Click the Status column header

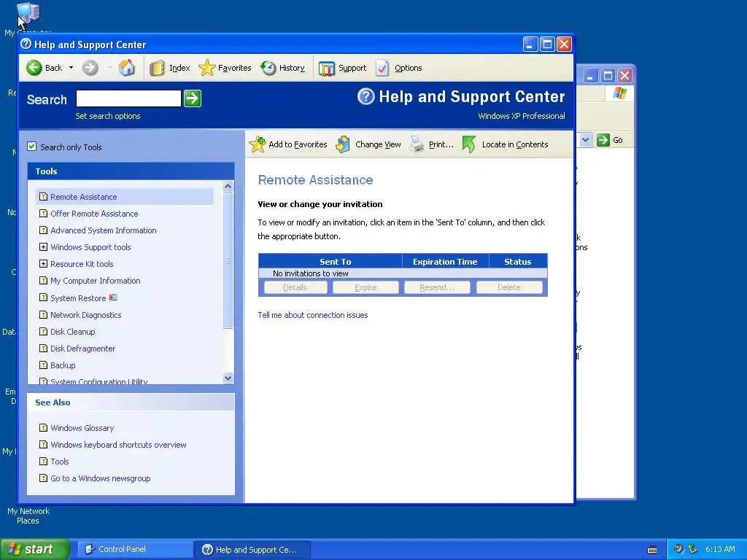click(x=518, y=262)
